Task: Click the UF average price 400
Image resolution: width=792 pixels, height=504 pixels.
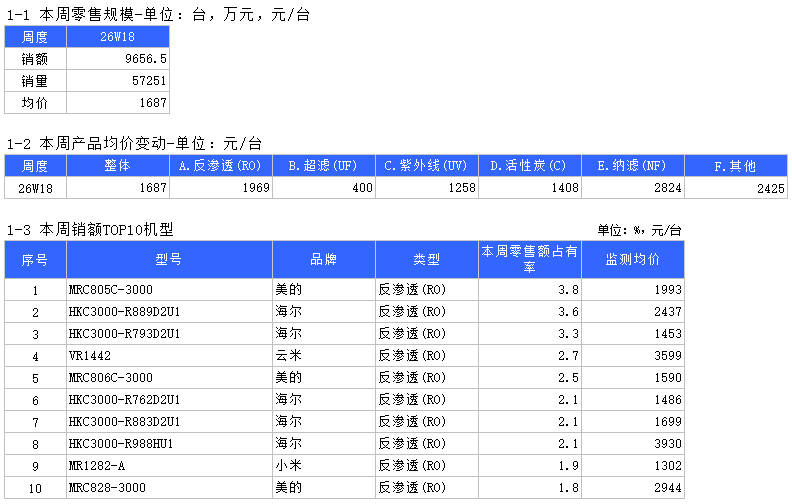Action: (x=363, y=188)
